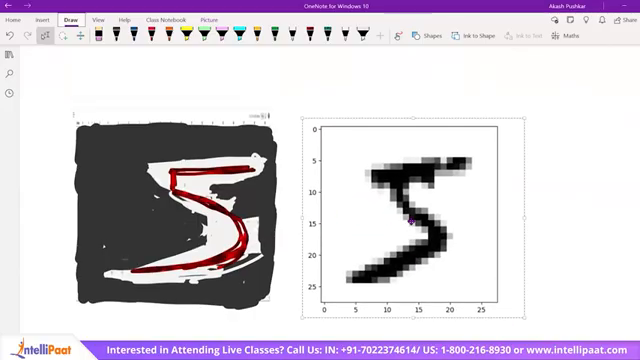The image size is (640, 360).
Task: Click the Redo arrow
Action: [27, 36]
